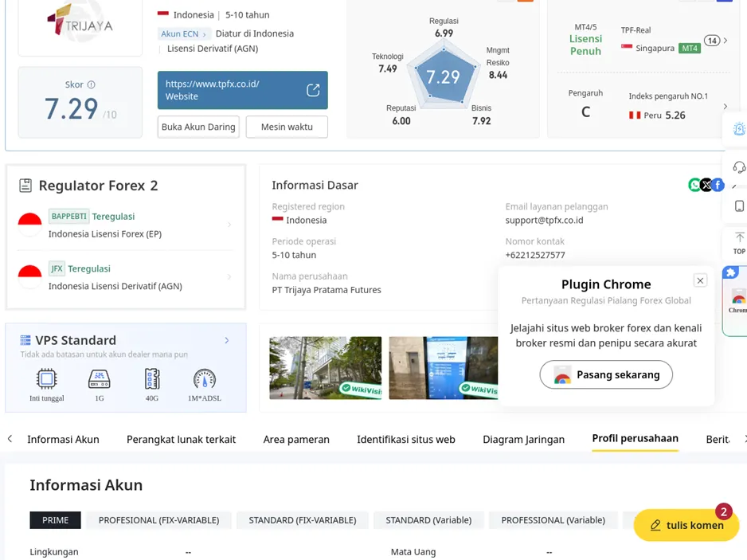
Task: Click the mobile phone sidebar icon
Action: coord(739,206)
